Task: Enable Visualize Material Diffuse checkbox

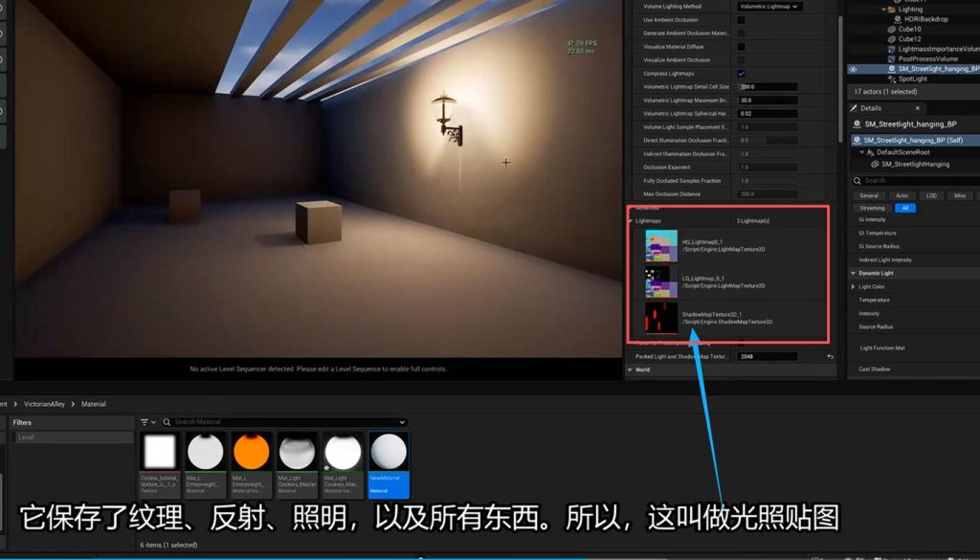Action: tap(741, 47)
